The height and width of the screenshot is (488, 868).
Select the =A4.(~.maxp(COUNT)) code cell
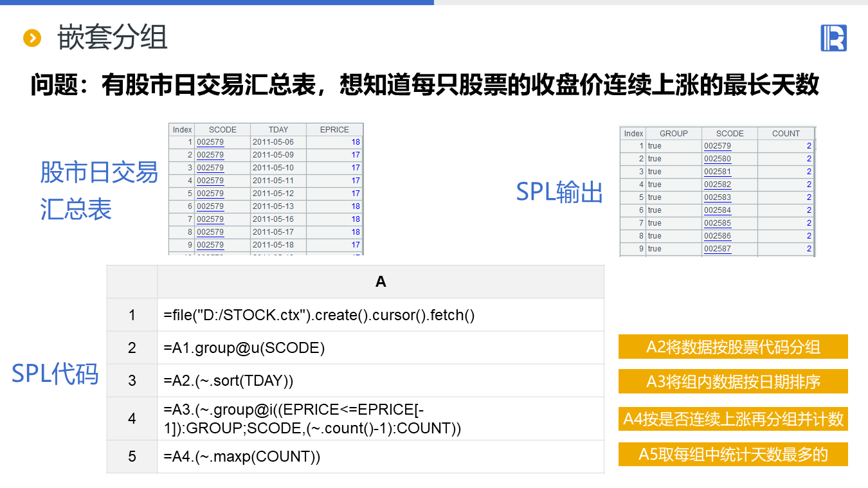point(381,456)
